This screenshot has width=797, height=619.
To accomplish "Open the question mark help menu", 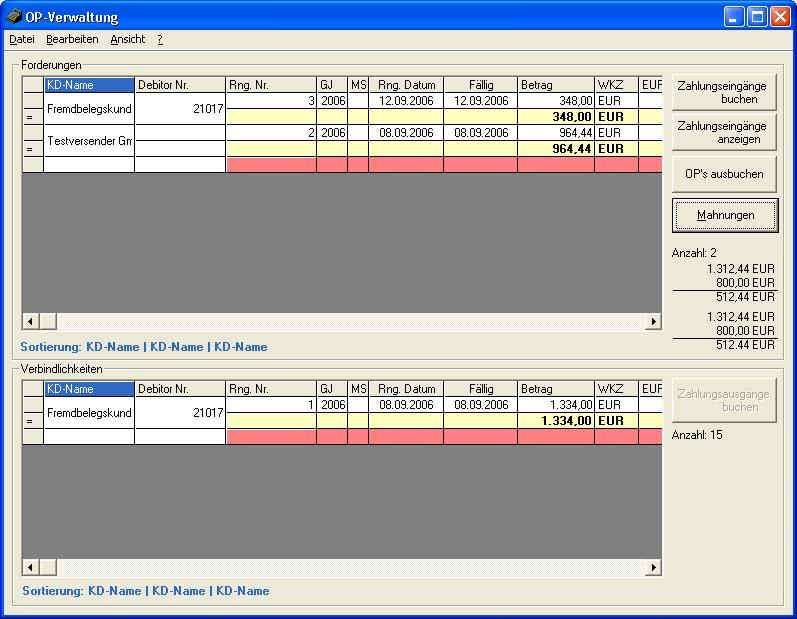I will click(160, 39).
